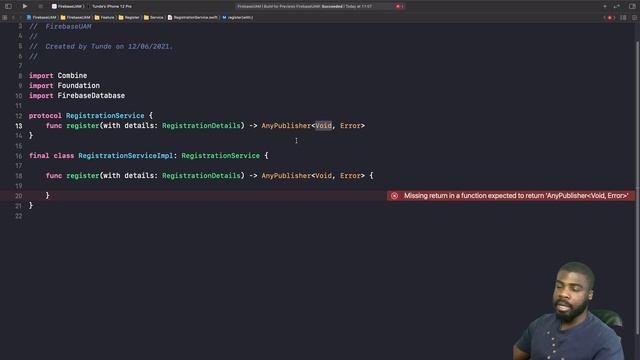
Task: Click the jump bar error navigation indicator
Action: click(609, 18)
